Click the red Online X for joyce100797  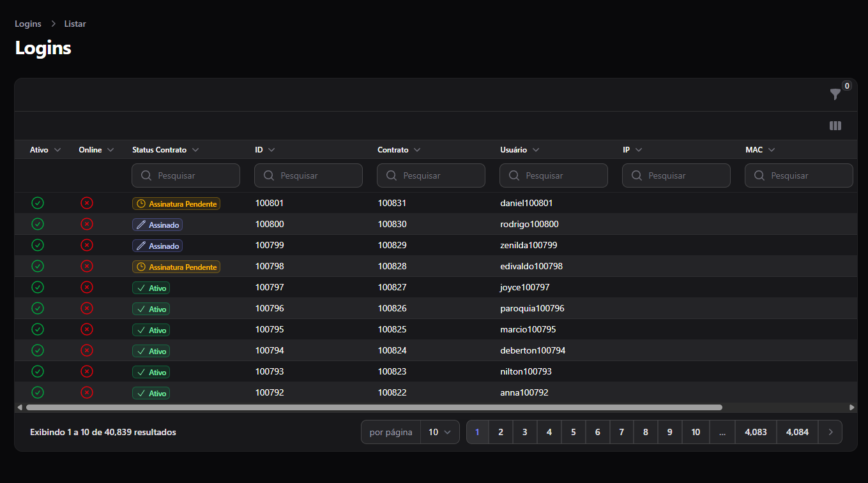click(x=87, y=287)
